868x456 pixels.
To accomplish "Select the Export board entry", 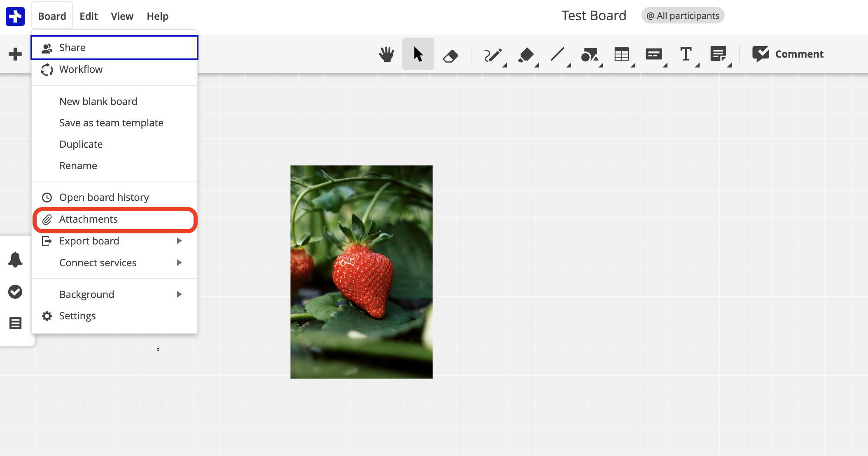I will 114,241.
